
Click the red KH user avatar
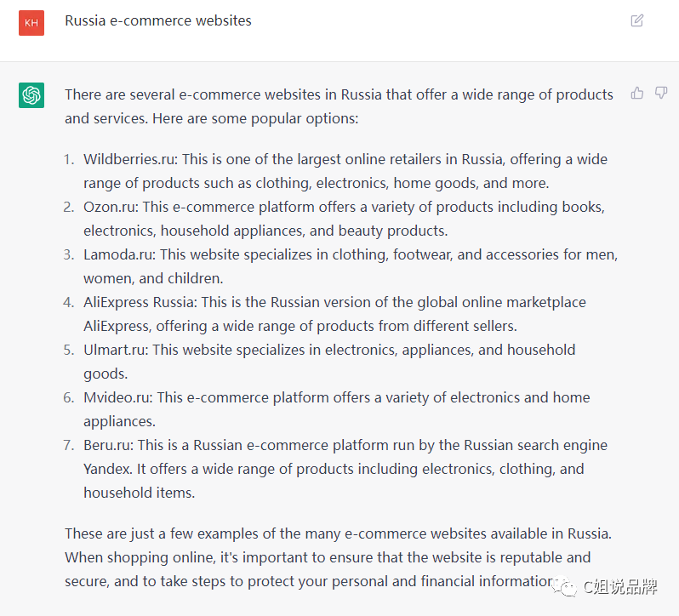(x=31, y=22)
